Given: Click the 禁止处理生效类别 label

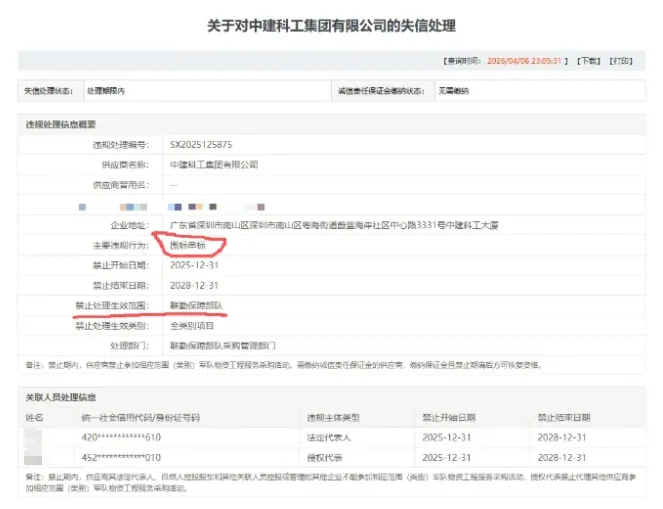Looking at the screenshot, I should (x=112, y=326).
